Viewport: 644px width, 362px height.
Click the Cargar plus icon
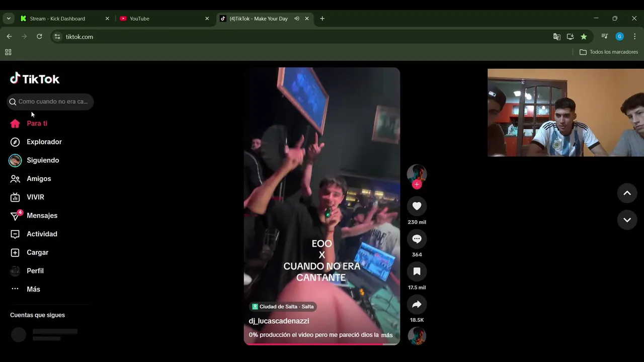tap(15, 252)
